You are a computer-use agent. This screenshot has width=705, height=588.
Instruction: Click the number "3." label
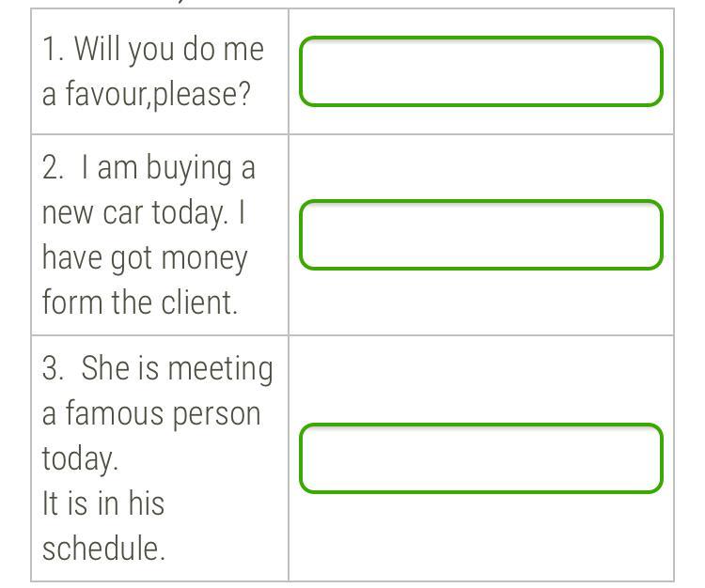pyautogui.click(x=53, y=368)
